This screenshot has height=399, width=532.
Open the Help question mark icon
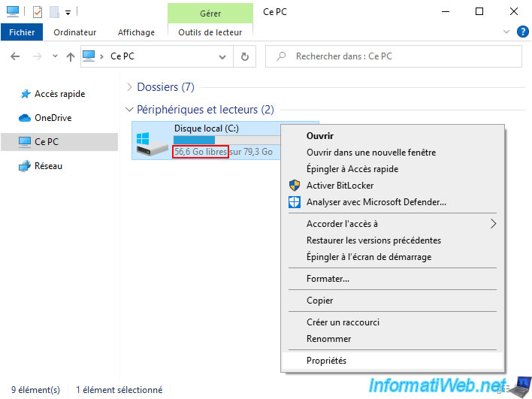pyautogui.click(x=522, y=32)
